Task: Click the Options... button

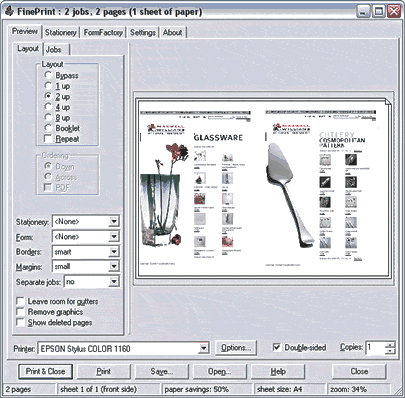Action: click(x=236, y=348)
